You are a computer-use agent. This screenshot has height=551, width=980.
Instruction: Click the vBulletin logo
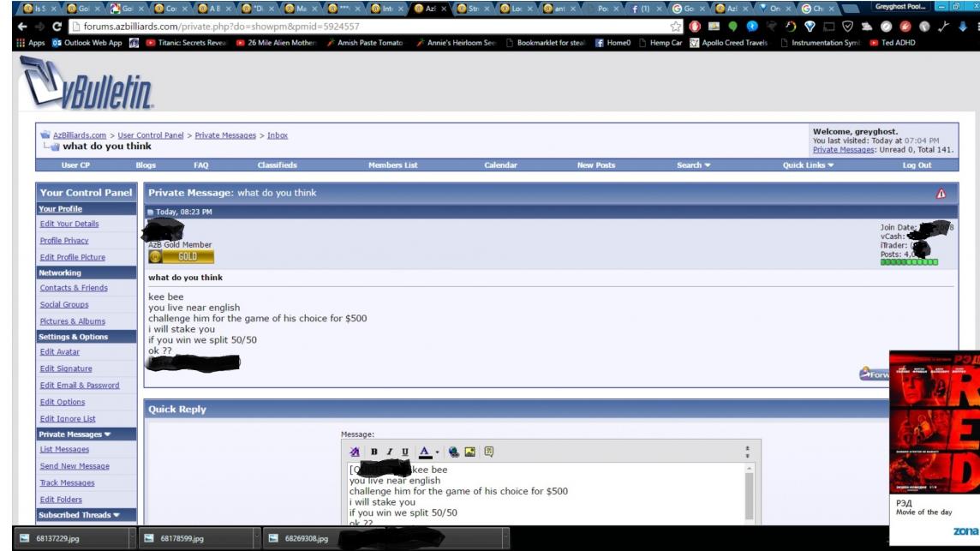(x=87, y=83)
